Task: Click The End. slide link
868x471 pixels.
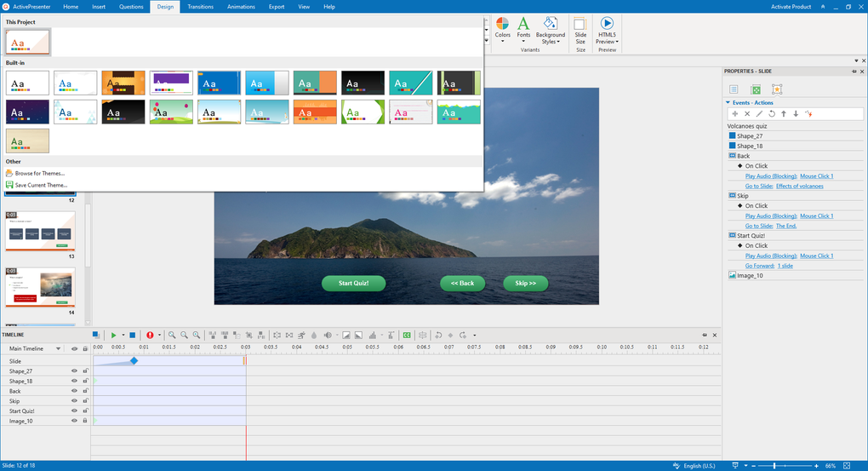Action: click(786, 226)
